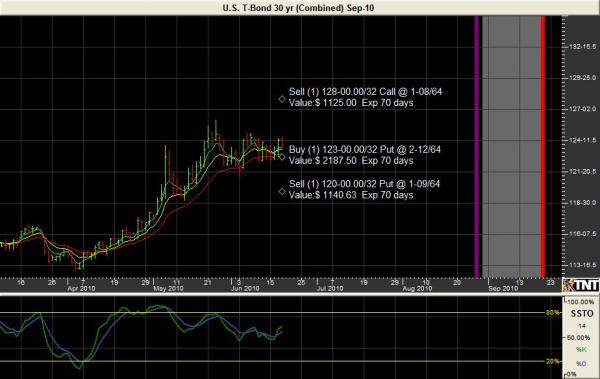This screenshot has height=379, width=600.
Task: Click the 121-20.5 price axis label
Action: click(x=582, y=172)
